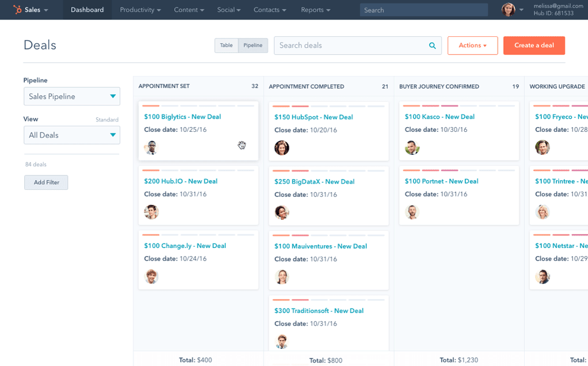Open the Sales Pipeline dropdown
The width and height of the screenshot is (588, 366).
click(72, 96)
